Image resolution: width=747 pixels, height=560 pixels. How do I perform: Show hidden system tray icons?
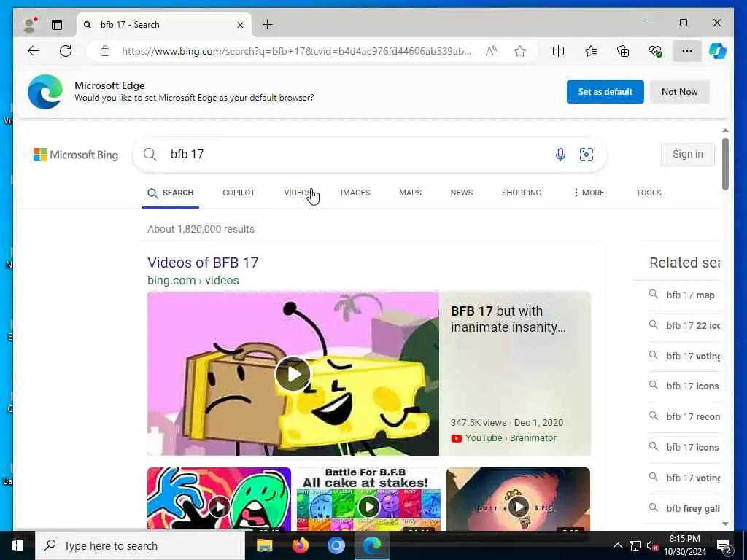click(617, 545)
